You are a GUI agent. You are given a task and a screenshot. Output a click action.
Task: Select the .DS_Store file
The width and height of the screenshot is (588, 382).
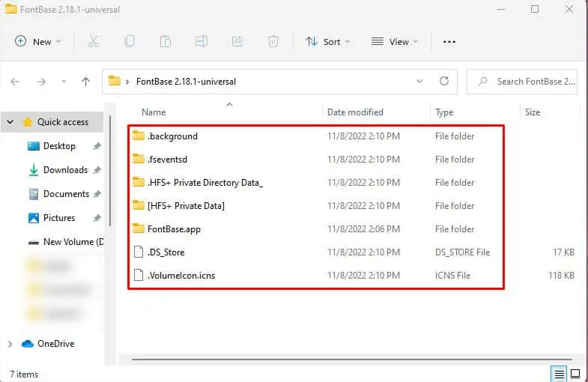click(166, 252)
